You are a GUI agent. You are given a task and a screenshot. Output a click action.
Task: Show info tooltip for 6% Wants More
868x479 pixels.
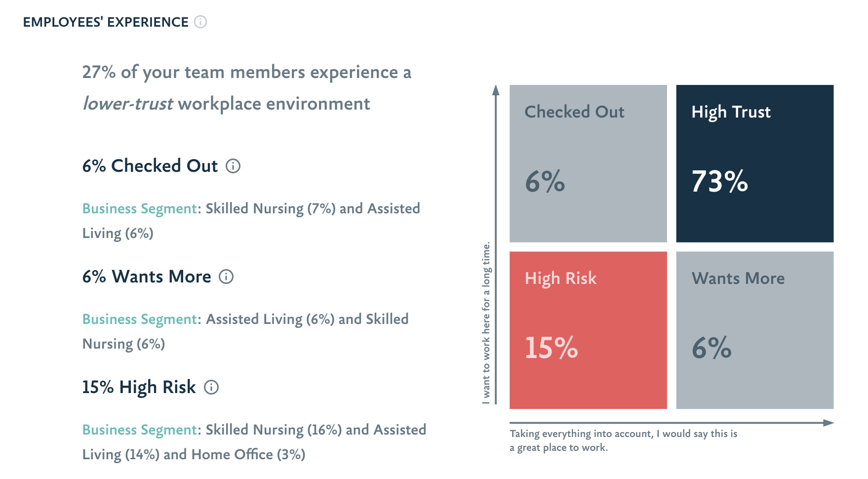[226, 277]
